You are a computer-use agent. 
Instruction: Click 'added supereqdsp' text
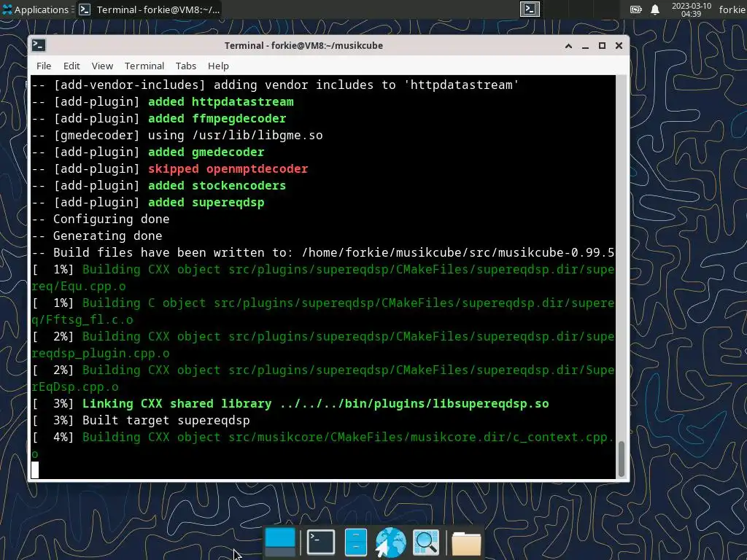pyautogui.click(x=206, y=202)
